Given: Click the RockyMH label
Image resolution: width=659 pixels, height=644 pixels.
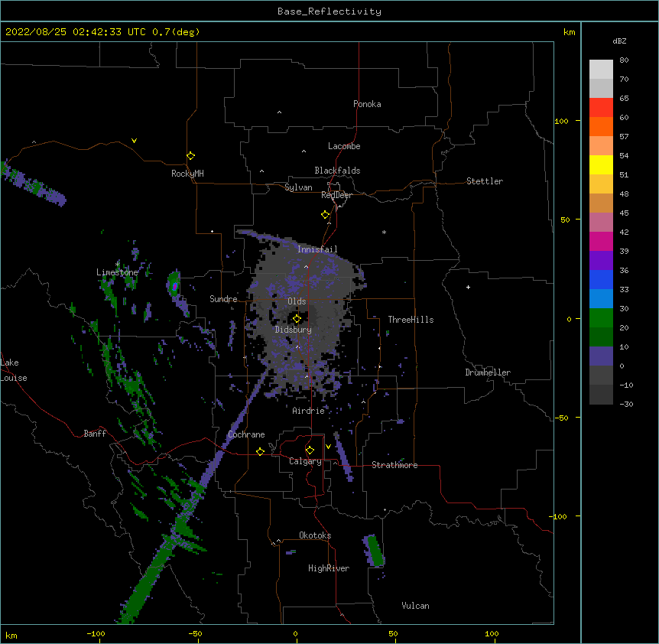Looking at the screenshot, I should coord(187,174).
